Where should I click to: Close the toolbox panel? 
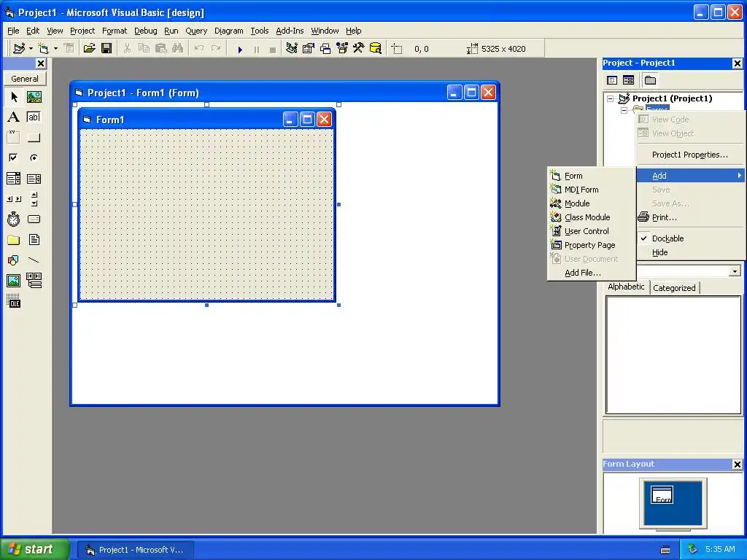pyautogui.click(x=41, y=63)
